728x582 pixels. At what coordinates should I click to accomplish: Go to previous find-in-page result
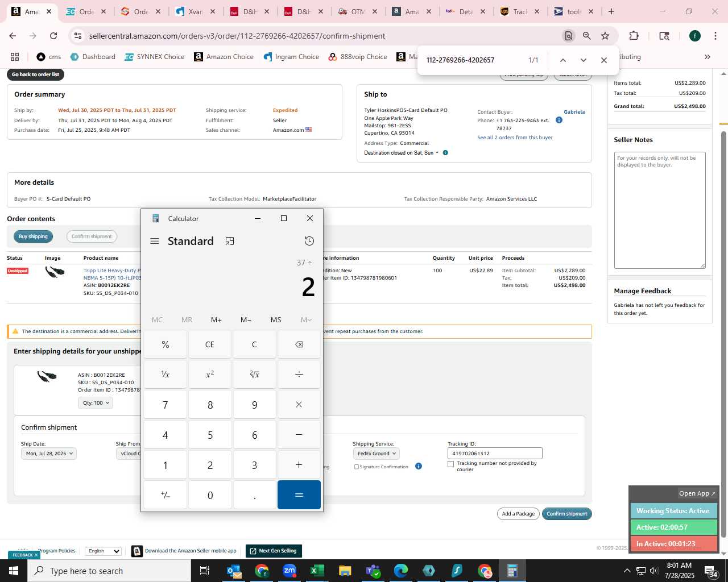pyautogui.click(x=562, y=60)
